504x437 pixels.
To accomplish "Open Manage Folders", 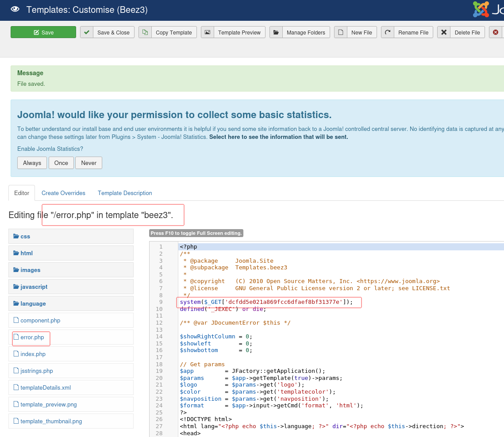I will pyautogui.click(x=306, y=32).
